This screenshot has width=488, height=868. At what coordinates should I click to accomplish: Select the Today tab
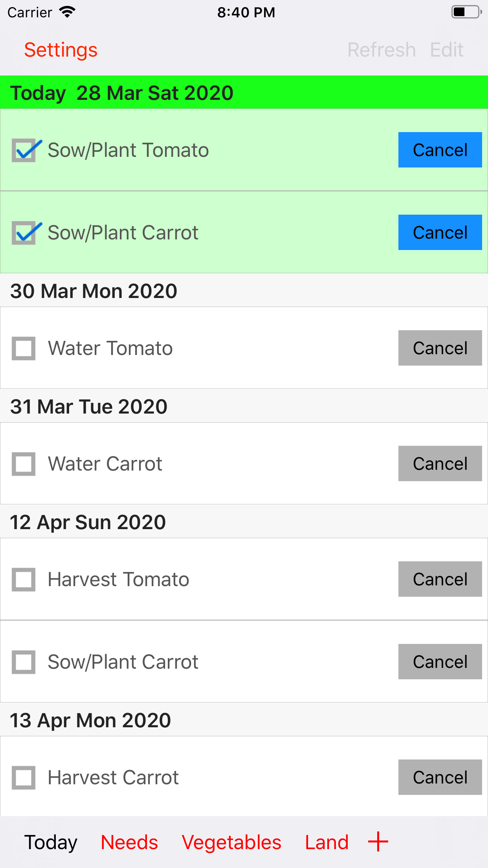[51, 842]
